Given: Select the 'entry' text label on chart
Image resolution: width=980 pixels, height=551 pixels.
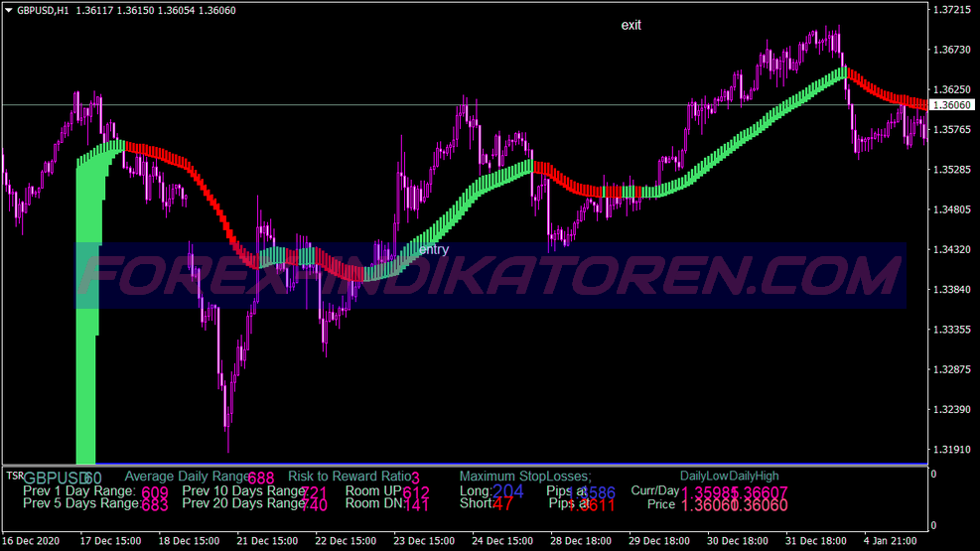Looking at the screenshot, I should point(434,249).
